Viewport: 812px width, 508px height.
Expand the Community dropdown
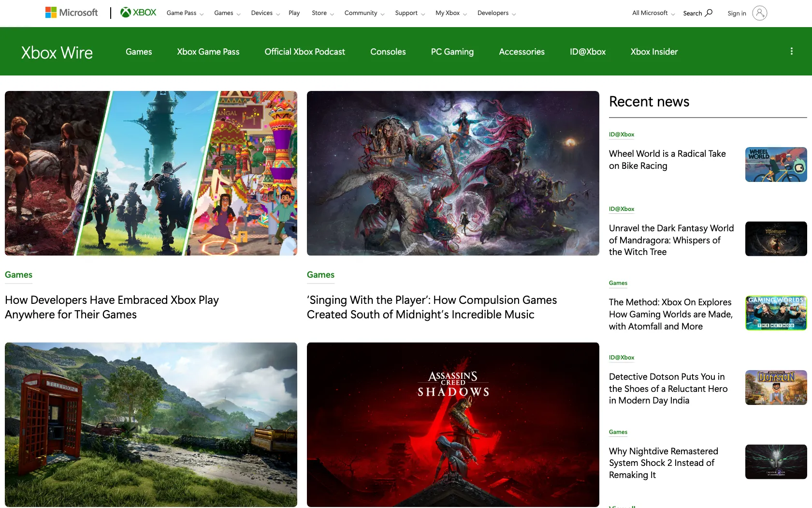[x=364, y=13]
